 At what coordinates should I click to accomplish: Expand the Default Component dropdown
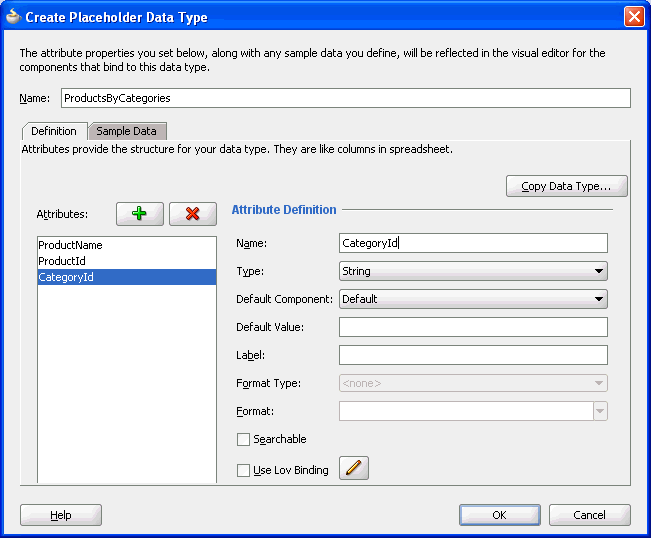473,299
